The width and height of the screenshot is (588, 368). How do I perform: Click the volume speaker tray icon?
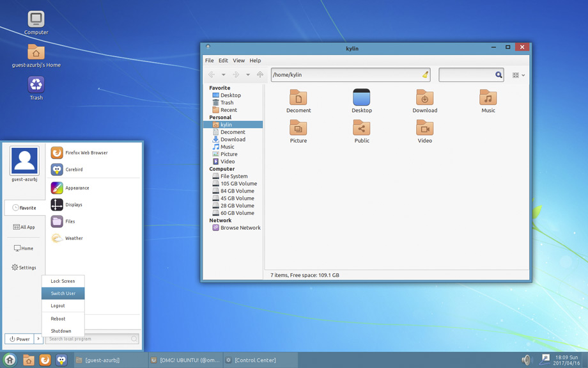click(x=527, y=360)
